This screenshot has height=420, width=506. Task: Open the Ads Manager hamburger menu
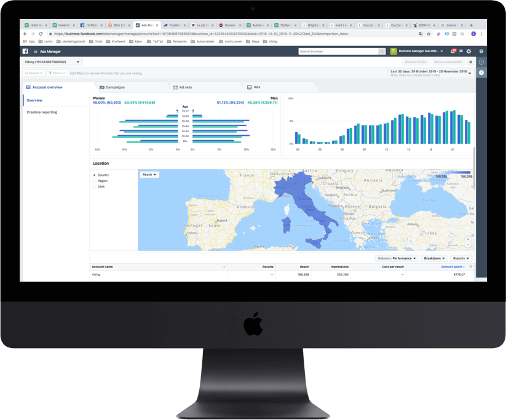click(35, 52)
